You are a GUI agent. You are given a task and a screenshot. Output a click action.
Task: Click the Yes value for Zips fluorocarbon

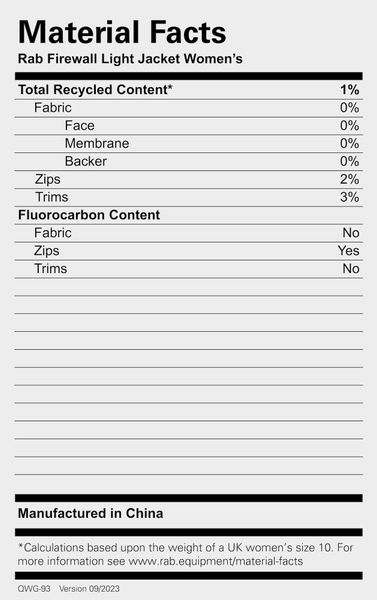click(x=349, y=251)
